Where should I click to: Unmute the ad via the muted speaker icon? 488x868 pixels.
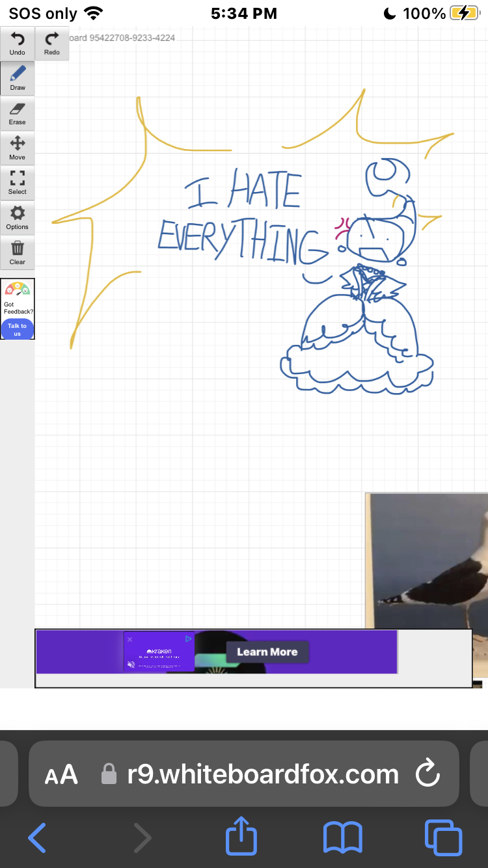pyautogui.click(x=131, y=664)
